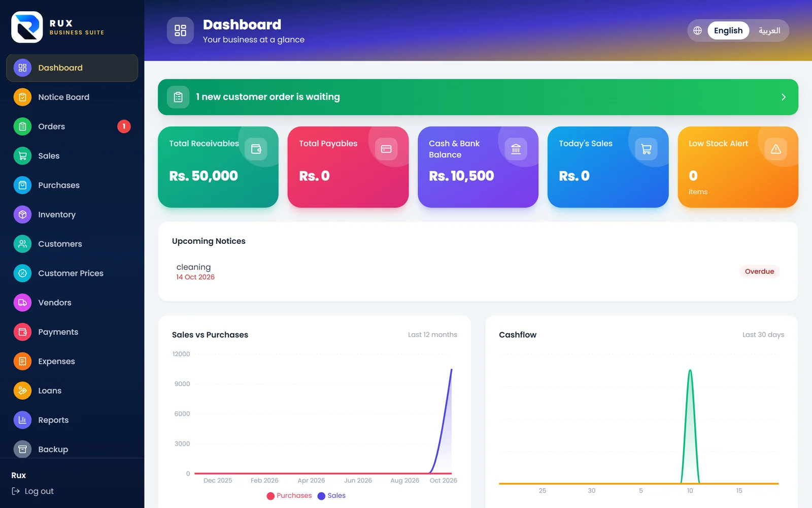812x508 pixels.
Task: Toggle the Sales series in chart legend
Action: [331, 496]
